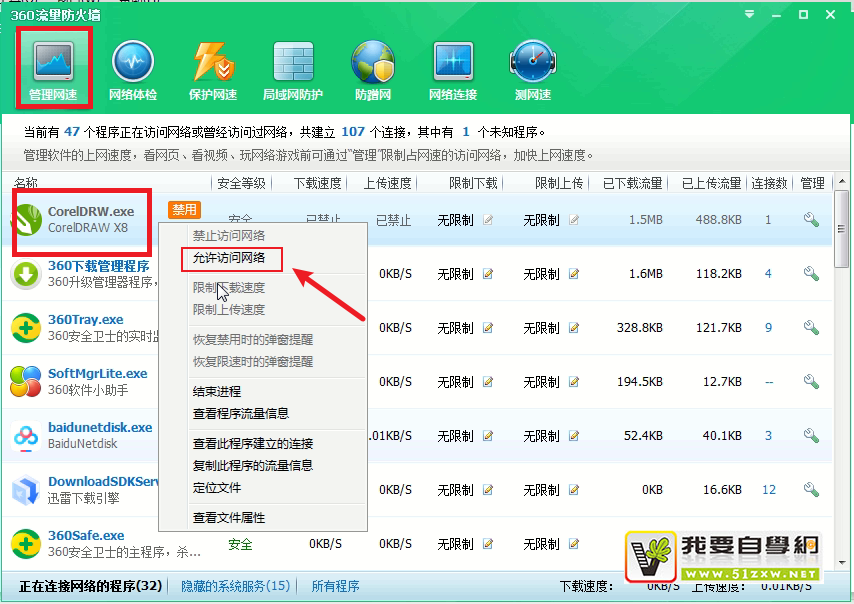Edit the upload limit for 360Safe.exe
Viewport: 854px width, 604px height.
point(574,544)
